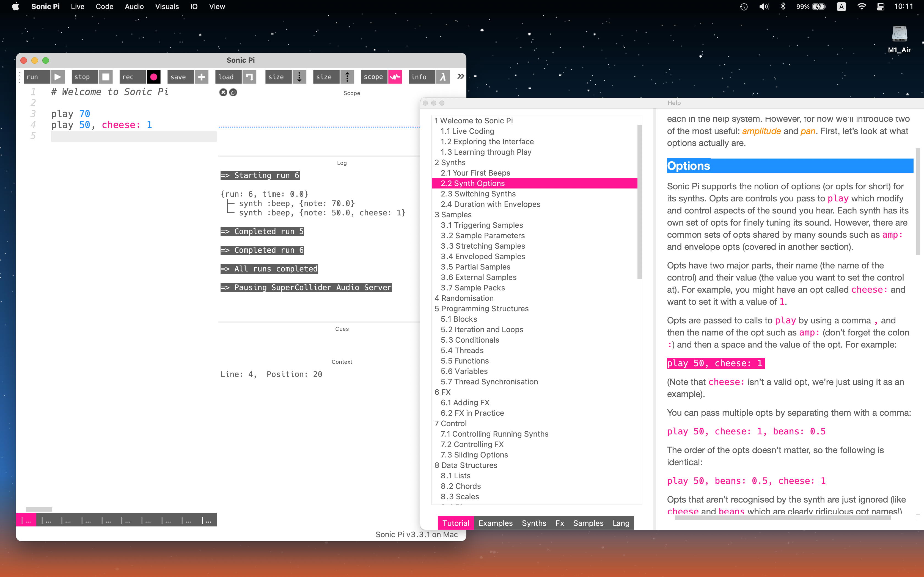
Task: Click the save plus icon
Action: pos(201,77)
